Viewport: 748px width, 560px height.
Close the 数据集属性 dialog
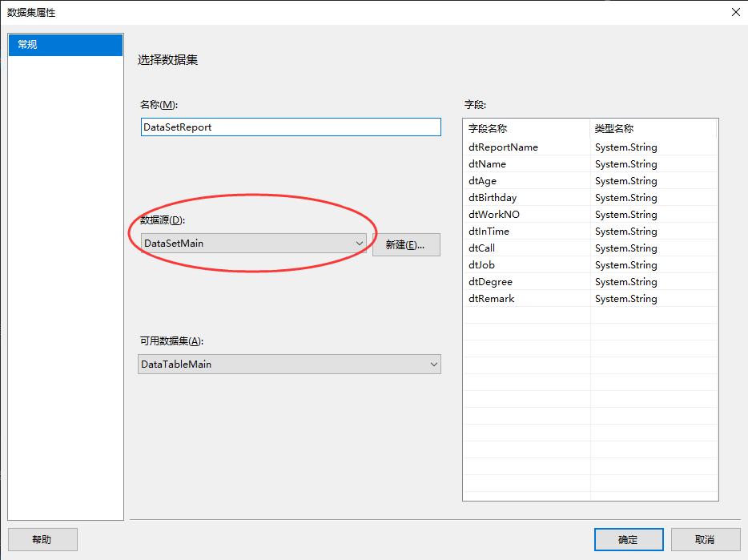(736, 12)
